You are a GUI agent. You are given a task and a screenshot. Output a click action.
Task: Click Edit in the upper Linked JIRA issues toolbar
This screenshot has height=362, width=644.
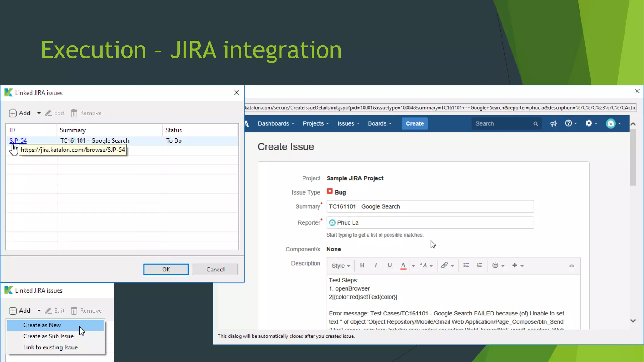tap(55, 113)
